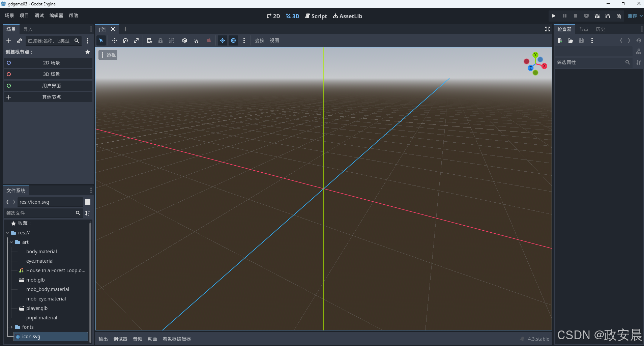Expand the fonts folder

(x=11, y=327)
